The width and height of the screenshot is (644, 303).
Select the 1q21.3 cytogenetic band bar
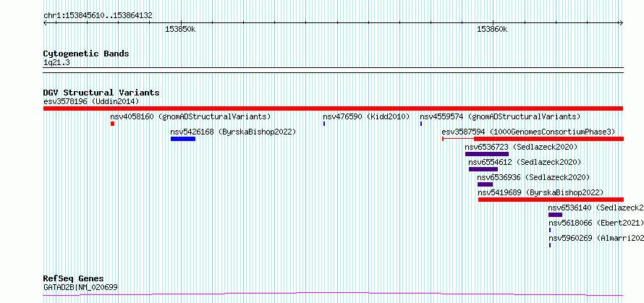(333, 70)
